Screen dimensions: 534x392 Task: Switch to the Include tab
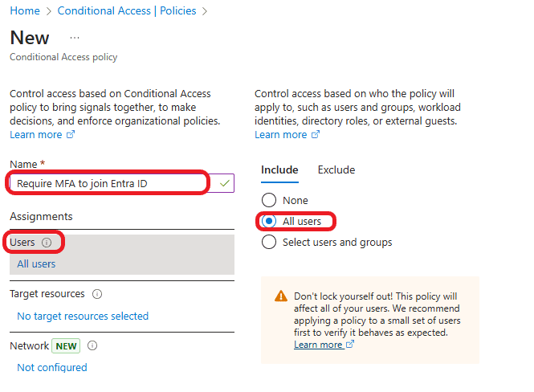pos(279,169)
